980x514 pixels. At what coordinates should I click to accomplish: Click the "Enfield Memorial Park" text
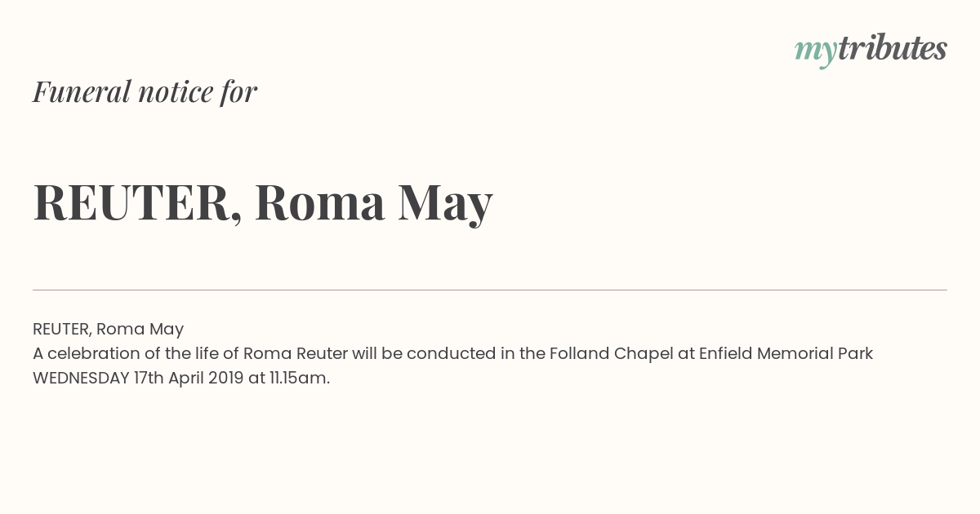point(786,353)
